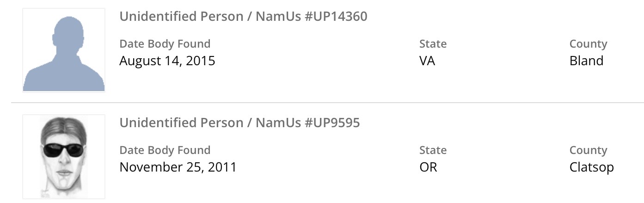Click the County label above Bland

[x=588, y=44]
